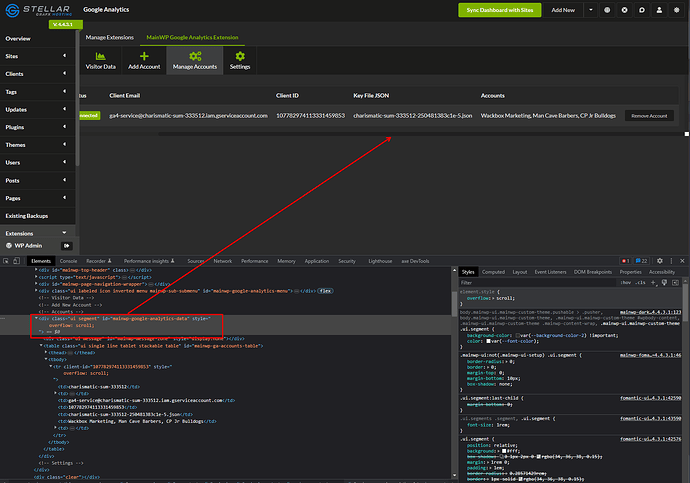This screenshot has height=483, width=690.
Task: Expand the mainwp-top-header div node
Action: coord(36,270)
